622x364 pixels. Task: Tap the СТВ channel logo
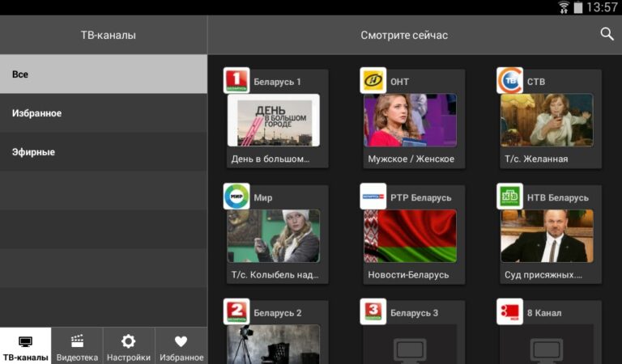pos(509,80)
